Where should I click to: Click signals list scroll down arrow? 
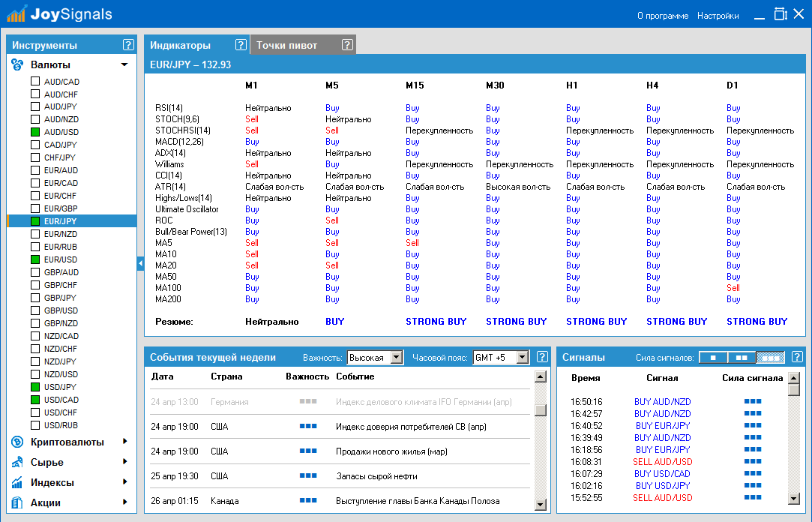(x=793, y=499)
